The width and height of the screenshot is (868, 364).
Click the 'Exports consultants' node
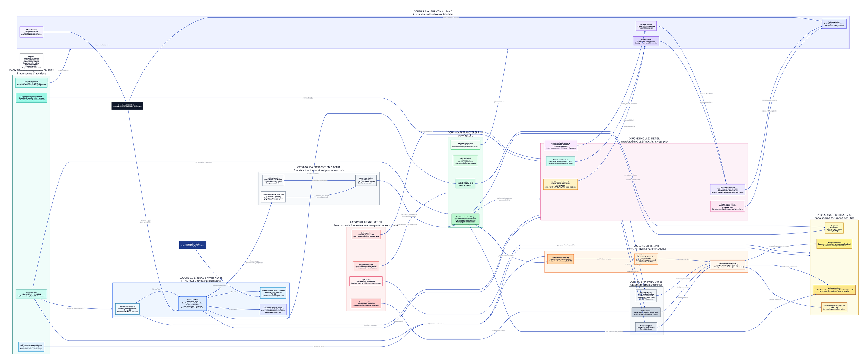click(465, 145)
